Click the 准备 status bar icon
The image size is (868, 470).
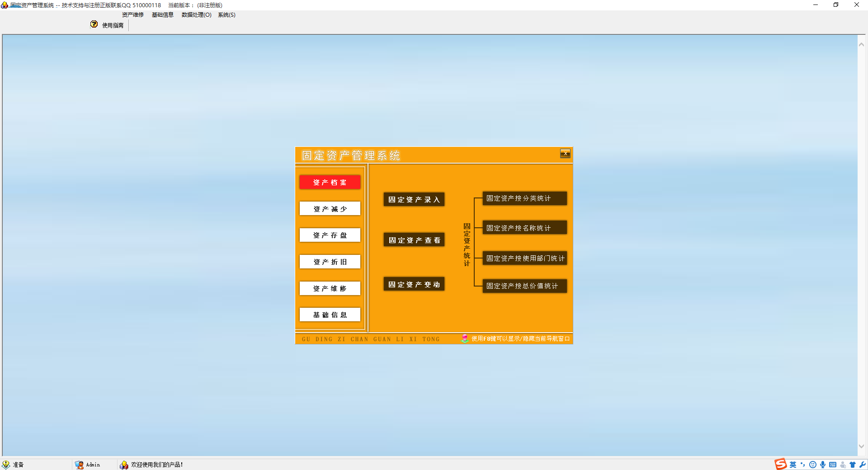pos(6,465)
